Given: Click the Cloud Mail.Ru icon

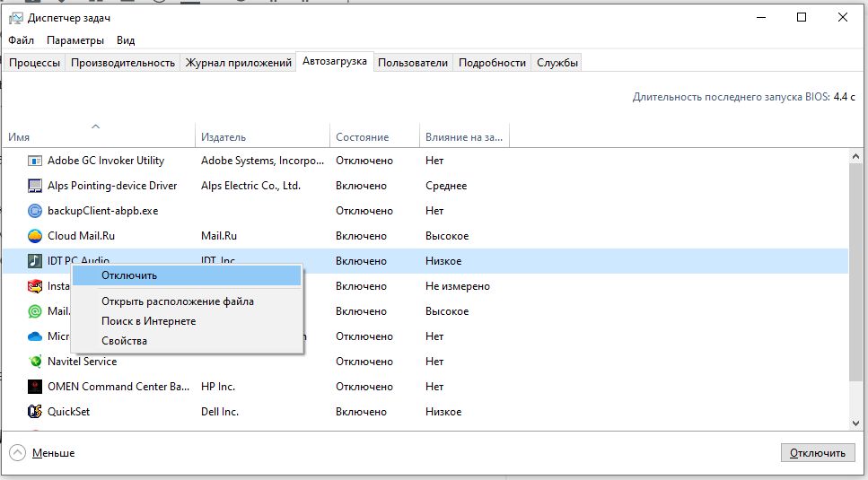Looking at the screenshot, I should (35, 236).
